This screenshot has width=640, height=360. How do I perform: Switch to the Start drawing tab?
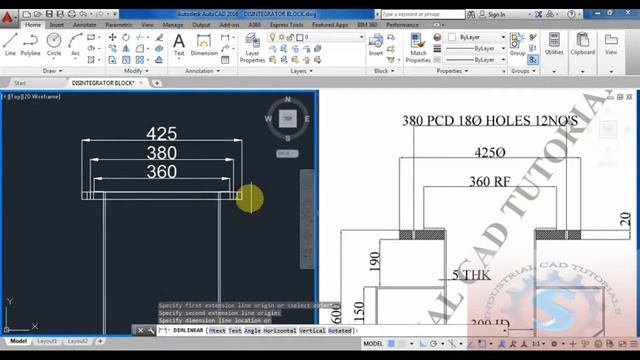tap(20, 83)
